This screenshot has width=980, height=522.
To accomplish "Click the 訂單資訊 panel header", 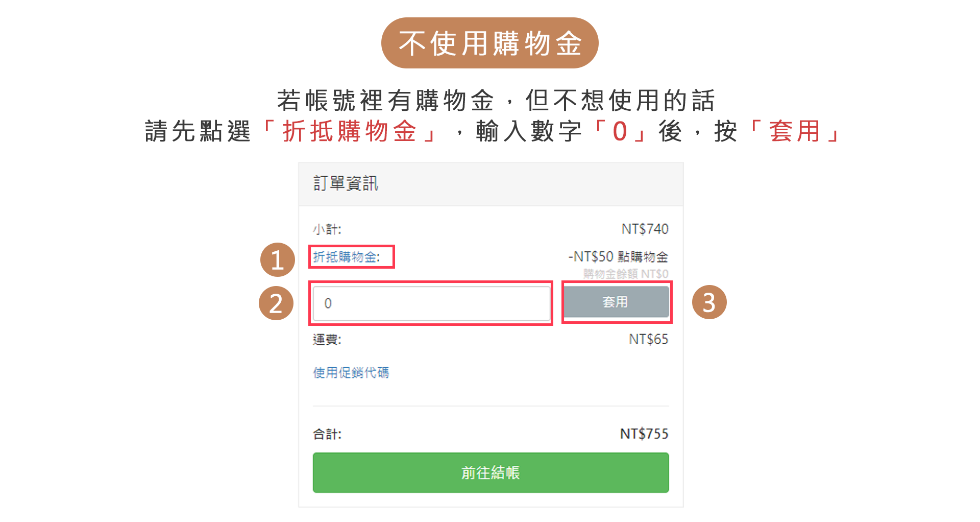I will tap(346, 184).
